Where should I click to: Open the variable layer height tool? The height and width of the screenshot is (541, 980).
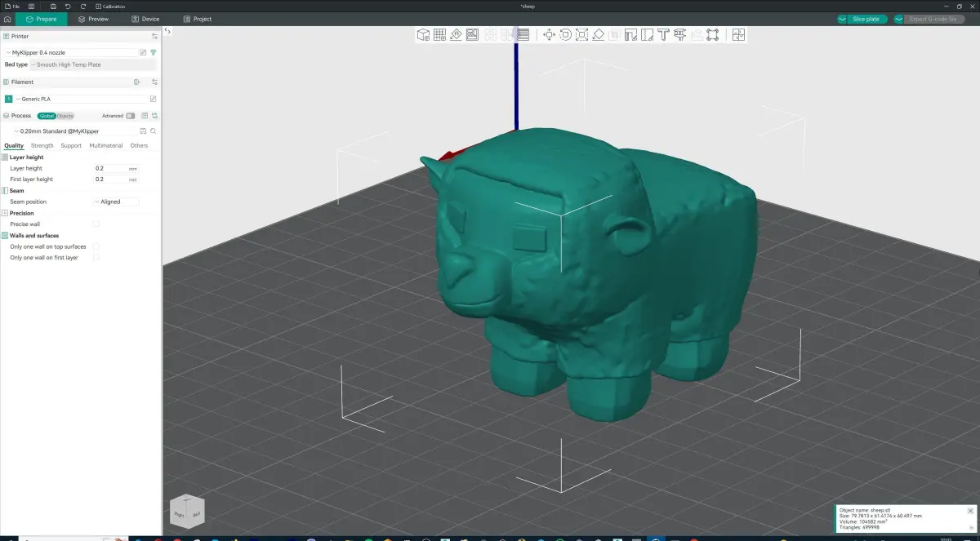(x=523, y=35)
